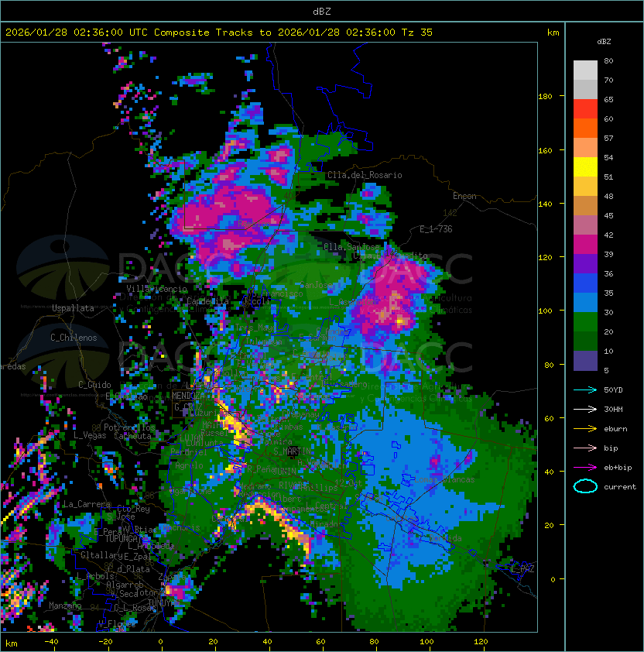Click the Capdevila place label
Screen dimensions: 644x652
(208, 301)
